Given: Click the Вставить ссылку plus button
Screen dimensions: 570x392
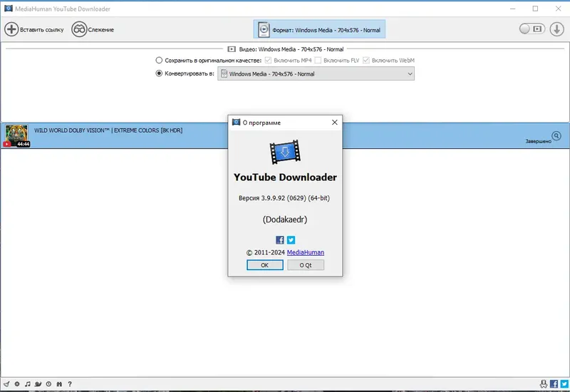Looking at the screenshot, I should (33, 29).
